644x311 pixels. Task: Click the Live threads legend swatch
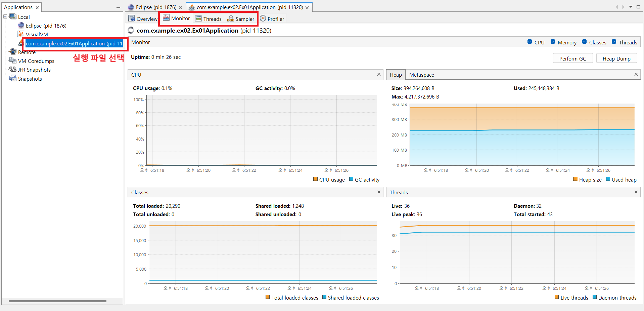(x=557, y=297)
